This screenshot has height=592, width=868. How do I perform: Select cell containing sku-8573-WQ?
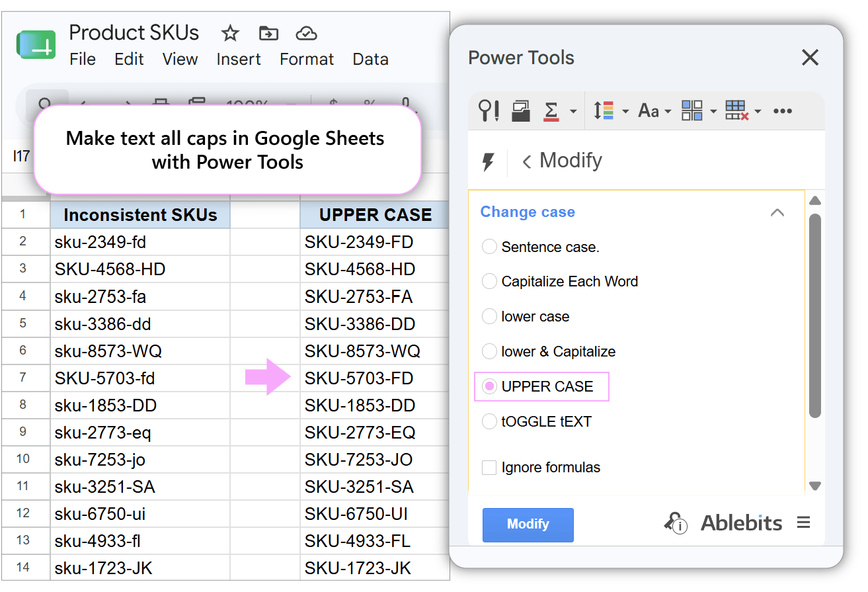point(140,351)
